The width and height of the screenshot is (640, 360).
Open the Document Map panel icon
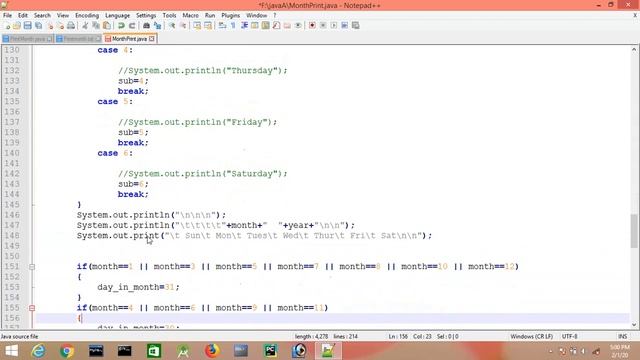pyautogui.click(x=265, y=26)
